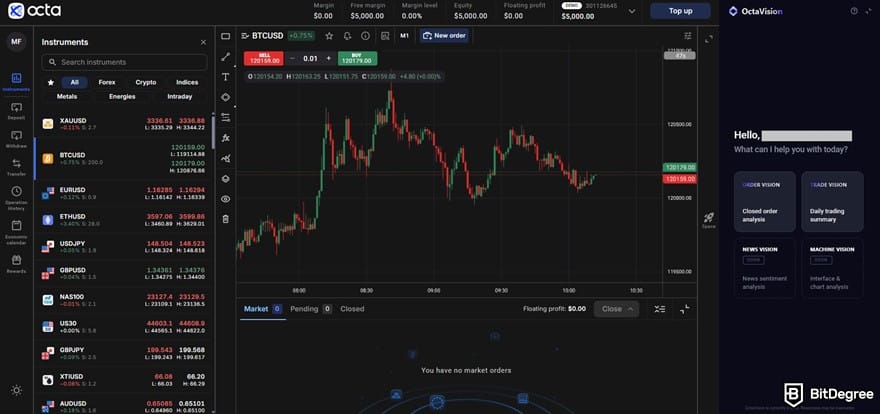Viewport: 880px width, 414px height.
Task: Expand chart to fullscreen
Action: click(x=709, y=39)
